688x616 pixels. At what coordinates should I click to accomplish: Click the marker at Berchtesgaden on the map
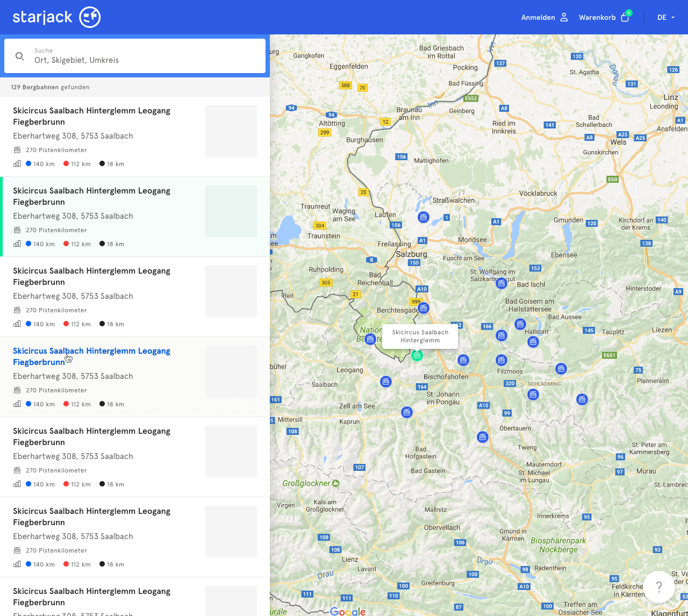click(x=424, y=308)
